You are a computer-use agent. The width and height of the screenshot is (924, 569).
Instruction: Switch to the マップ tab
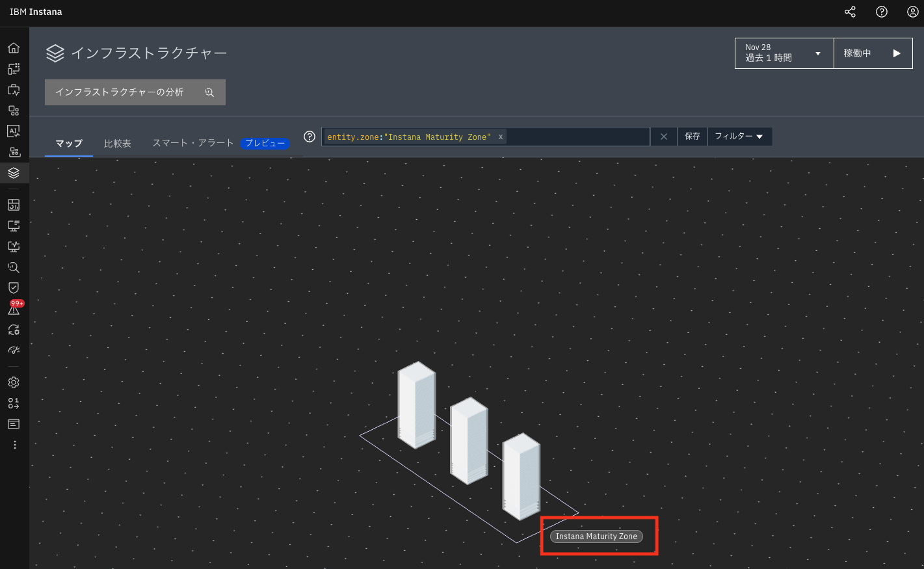click(x=69, y=143)
